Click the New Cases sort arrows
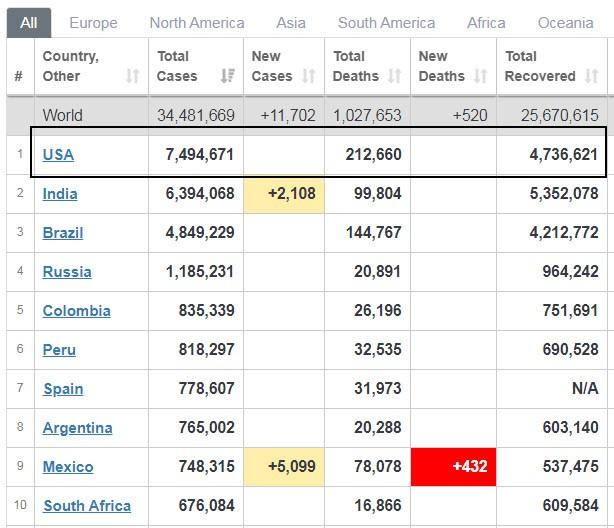This screenshot has width=614, height=528. [309, 76]
